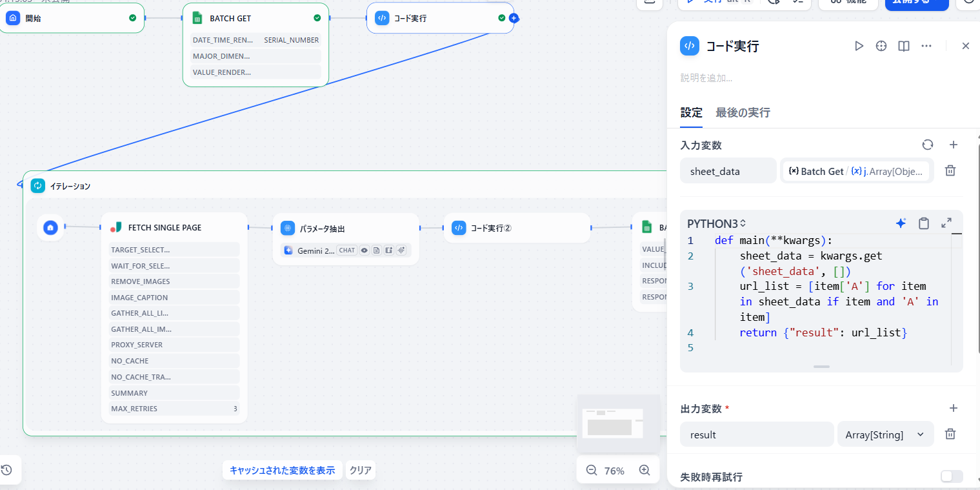Click the target locate node icon
Viewport: 980px width, 490px height.
pyautogui.click(x=881, y=46)
